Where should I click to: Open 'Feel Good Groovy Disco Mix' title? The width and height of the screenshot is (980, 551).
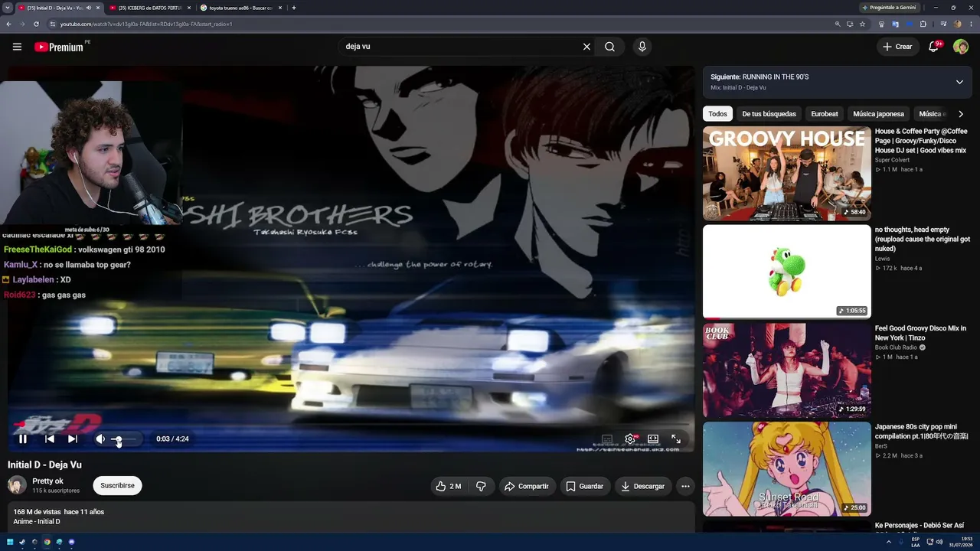[x=920, y=333]
